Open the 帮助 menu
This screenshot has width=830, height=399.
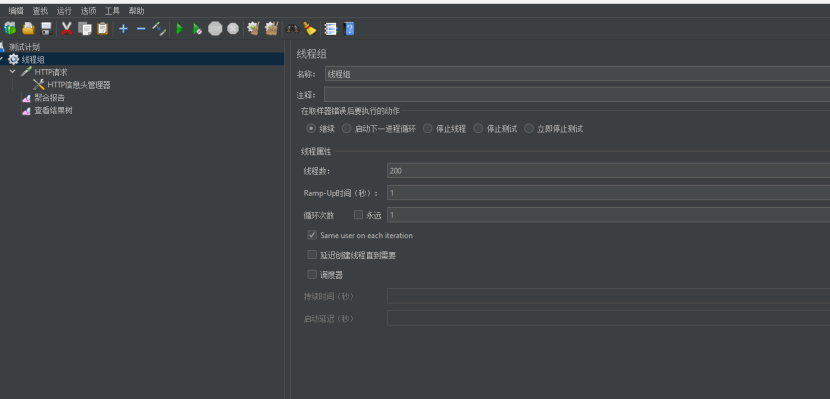[x=137, y=11]
